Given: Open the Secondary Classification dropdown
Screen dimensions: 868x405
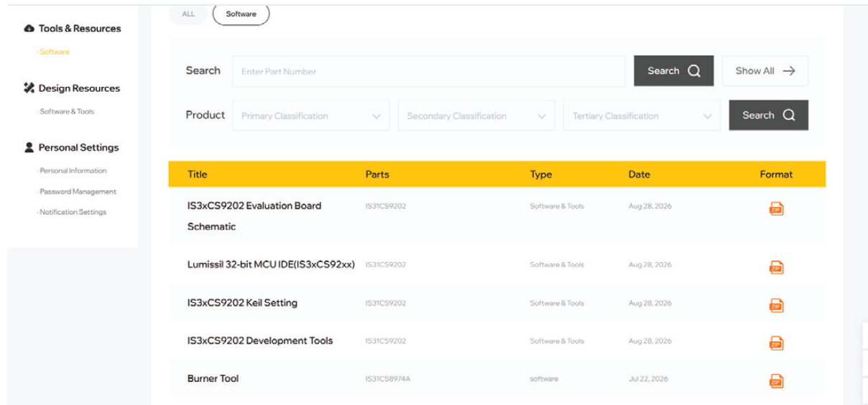Looking at the screenshot, I should coord(476,116).
